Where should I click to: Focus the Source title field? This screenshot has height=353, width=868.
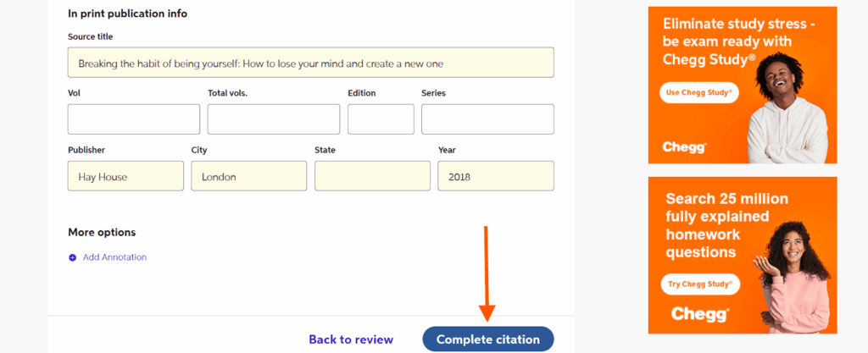tap(310, 63)
